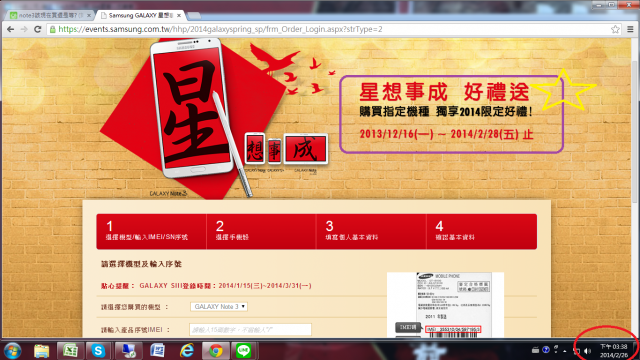Open a new tab with the new-tab button
Image resolution: width=640 pixels, height=360 pixels.
pos(194,16)
